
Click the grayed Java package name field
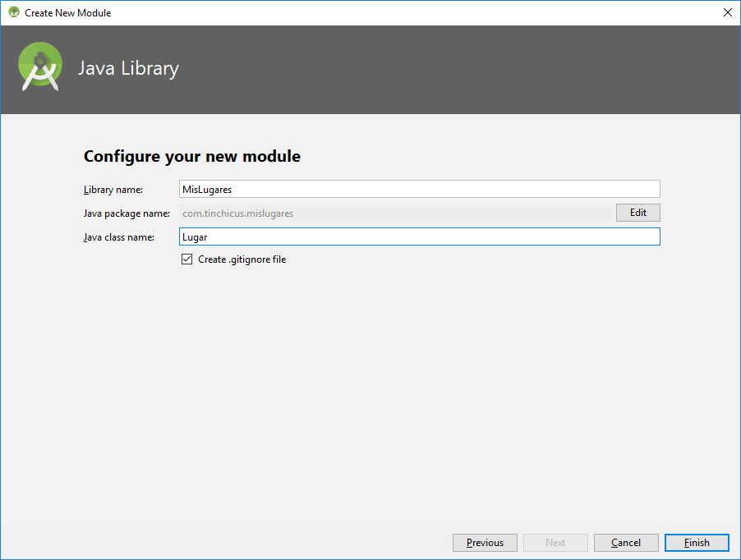394,213
